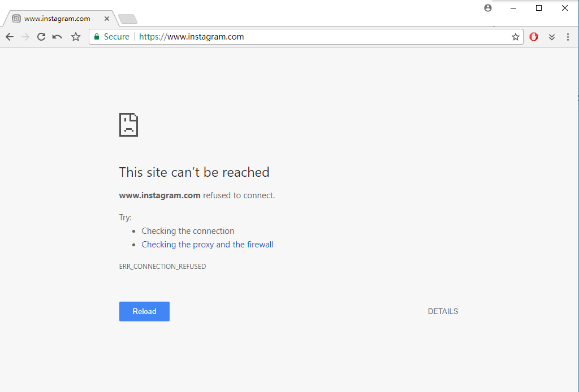Open the Chrome three-dot menu
This screenshot has width=579, height=392.
tap(568, 37)
